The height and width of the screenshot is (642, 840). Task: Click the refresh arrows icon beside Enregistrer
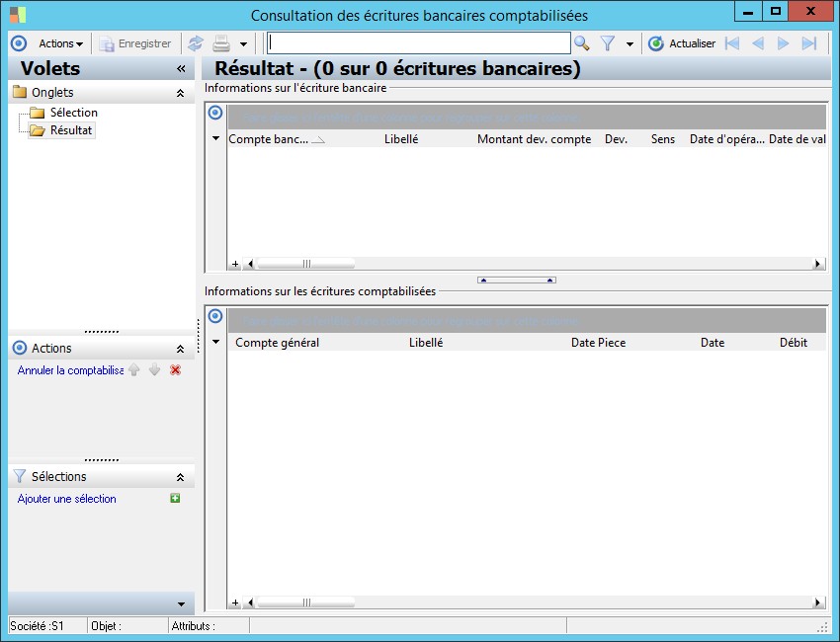tap(196, 43)
